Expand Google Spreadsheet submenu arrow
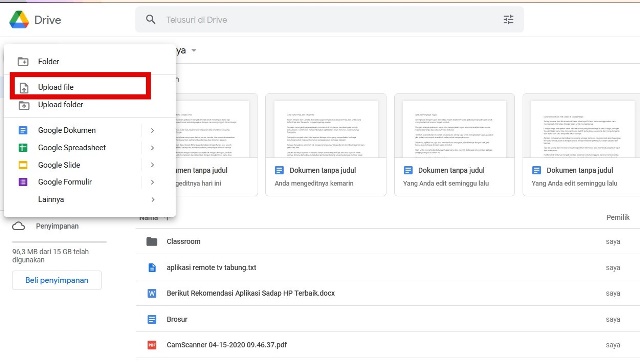 pos(152,148)
